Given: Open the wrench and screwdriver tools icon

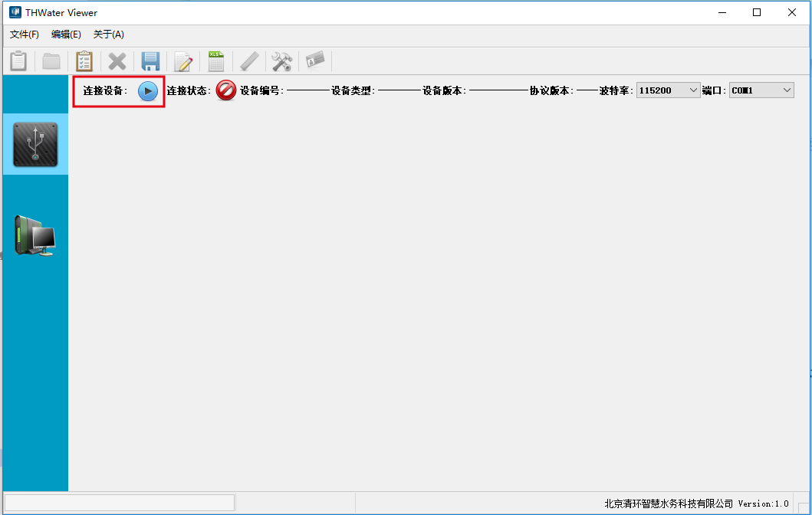Looking at the screenshot, I should tap(282, 61).
